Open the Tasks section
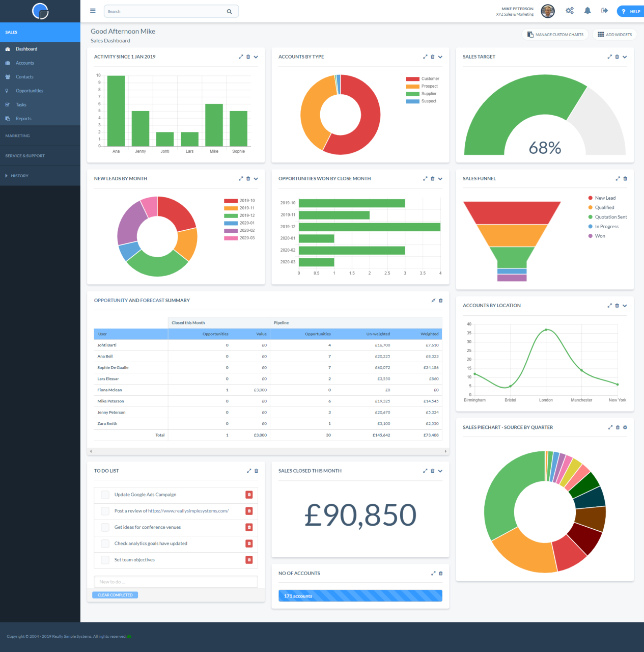 click(x=20, y=104)
